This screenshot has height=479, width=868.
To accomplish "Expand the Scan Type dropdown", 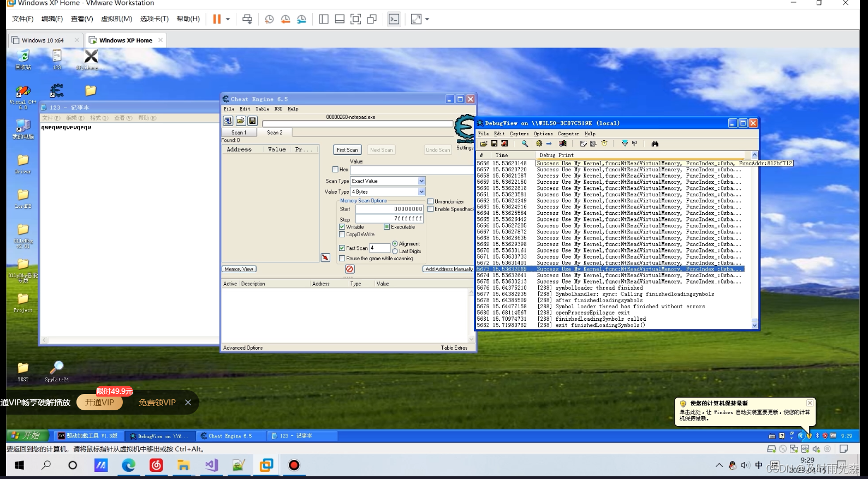I will [421, 181].
